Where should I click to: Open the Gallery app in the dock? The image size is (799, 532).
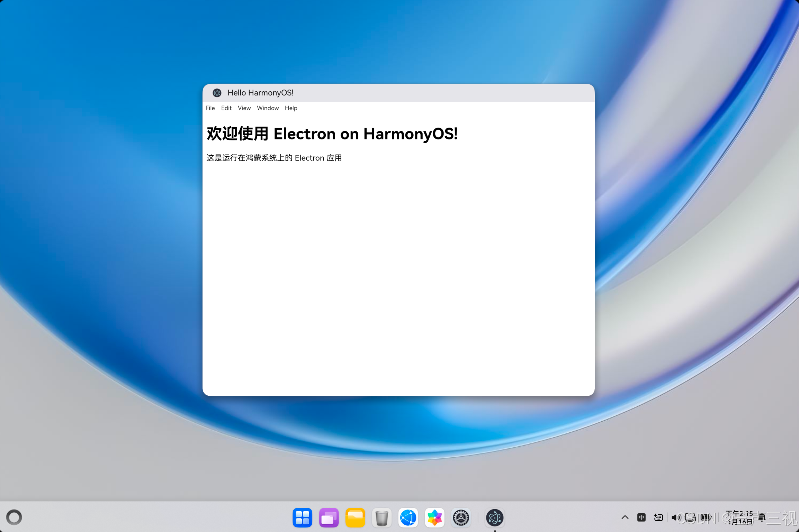coord(434,517)
